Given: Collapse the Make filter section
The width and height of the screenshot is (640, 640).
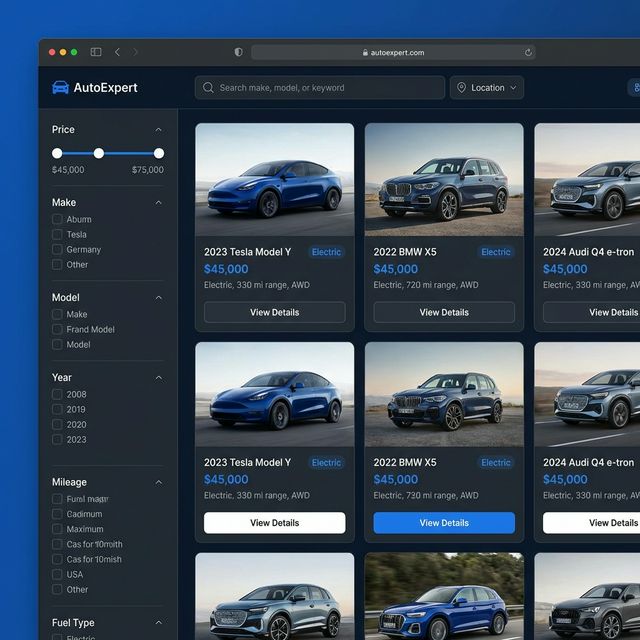Looking at the screenshot, I should tap(158, 202).
